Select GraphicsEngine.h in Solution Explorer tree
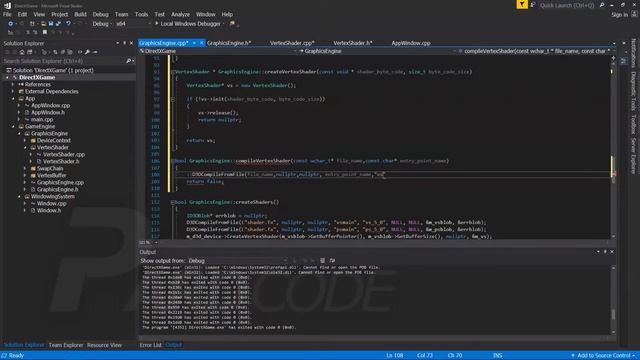Image resolution: width=640 pixels, height=360 pixels. coord(58,189)
